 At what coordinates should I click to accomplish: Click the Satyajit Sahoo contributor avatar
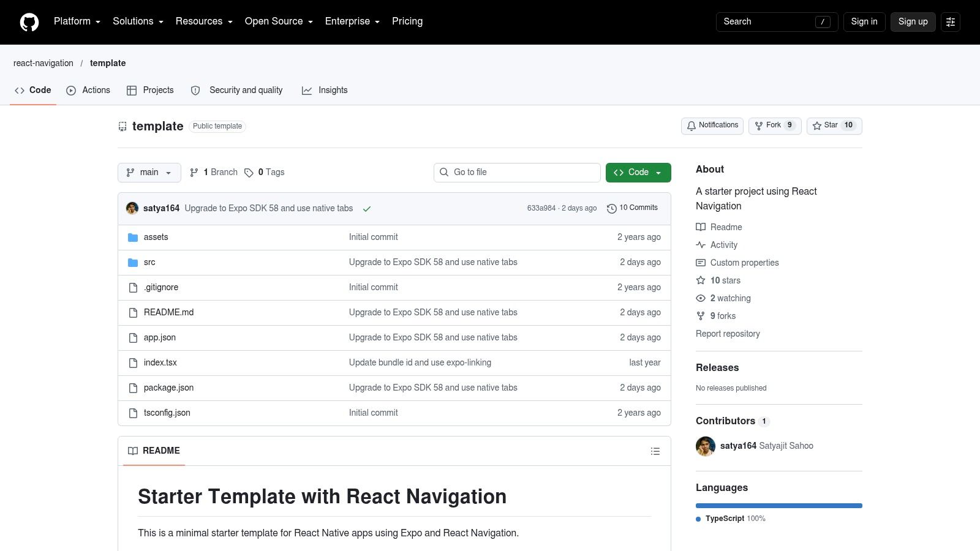(706, 446)
